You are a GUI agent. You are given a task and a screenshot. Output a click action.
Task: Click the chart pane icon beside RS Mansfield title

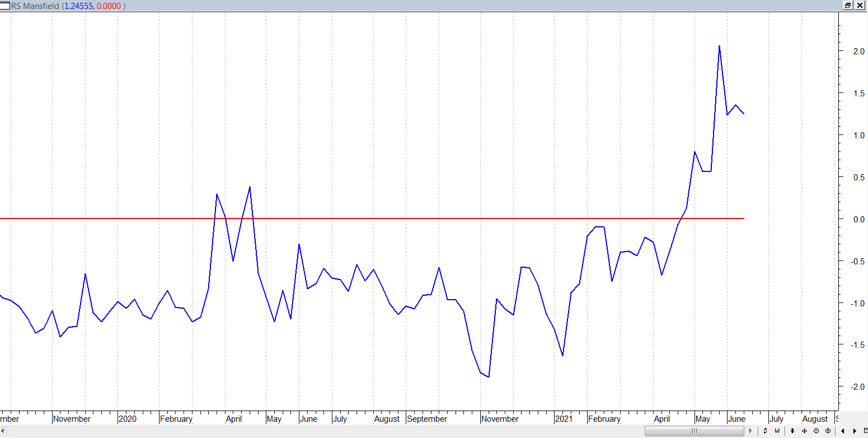pyautogui.click(x=5, y=6)
